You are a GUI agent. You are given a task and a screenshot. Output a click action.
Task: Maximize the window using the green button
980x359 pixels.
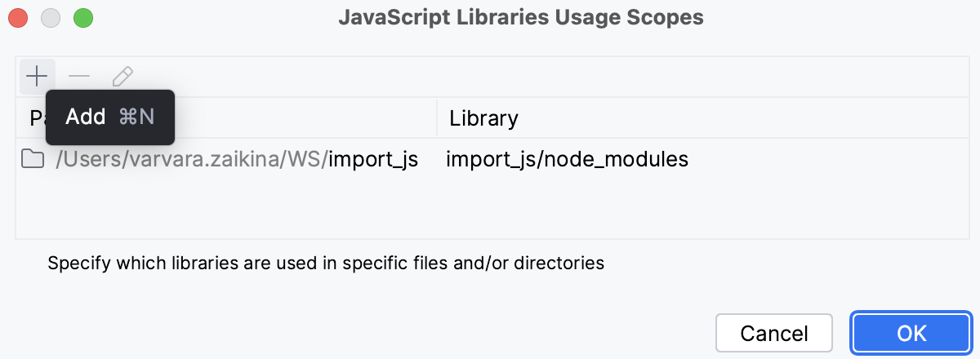(x=83, y=17)
